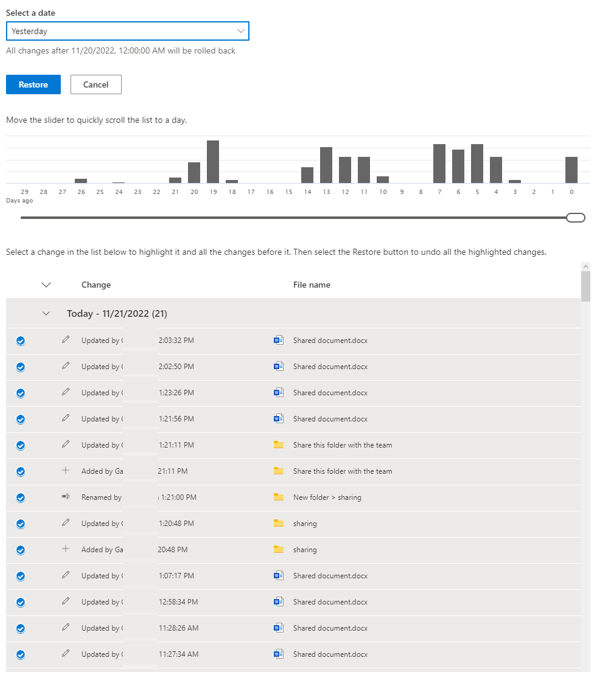Open the Select a date dropdown
Image resolution: width=592 pixels, height=688 pixels.
(127, 31)
